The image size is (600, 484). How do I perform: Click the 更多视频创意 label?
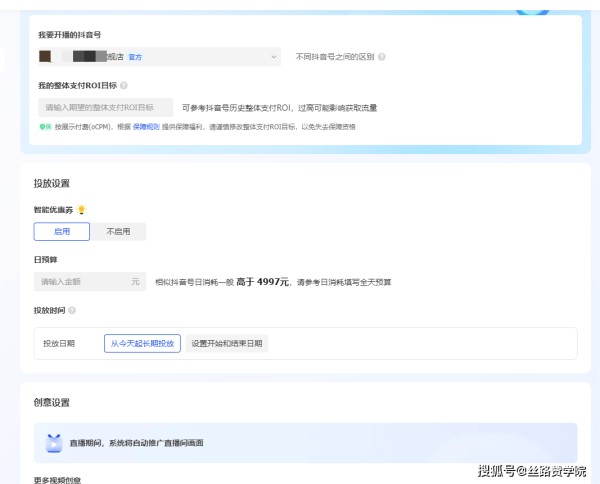[57, 480]
